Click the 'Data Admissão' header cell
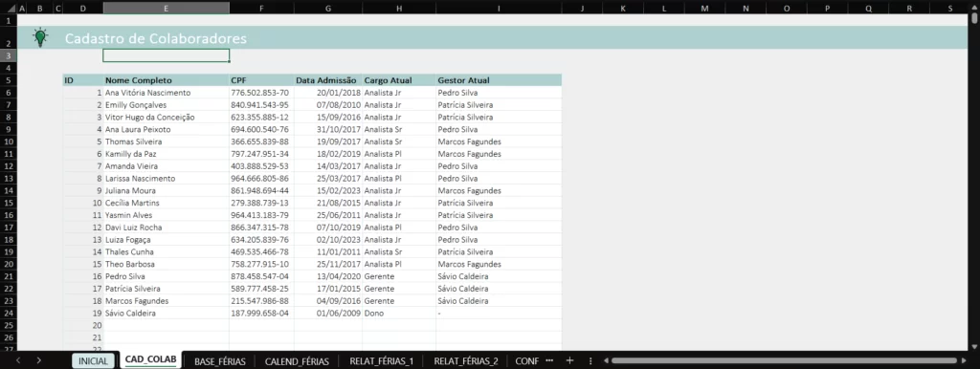 (327, 80)
